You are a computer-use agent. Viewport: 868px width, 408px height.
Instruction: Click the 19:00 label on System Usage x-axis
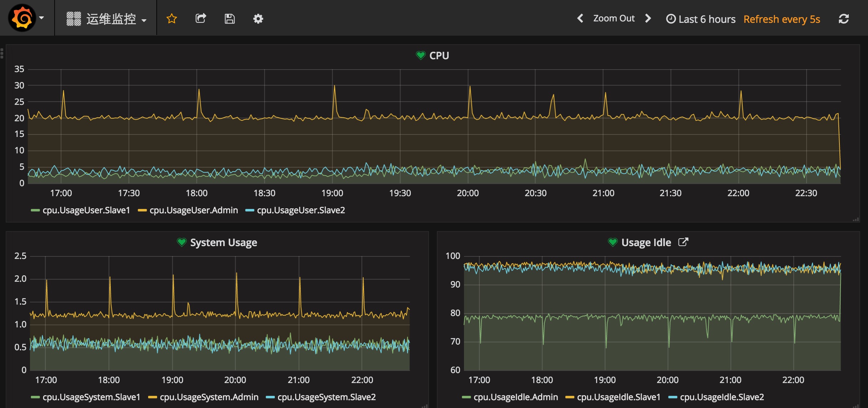click(172, 380)
